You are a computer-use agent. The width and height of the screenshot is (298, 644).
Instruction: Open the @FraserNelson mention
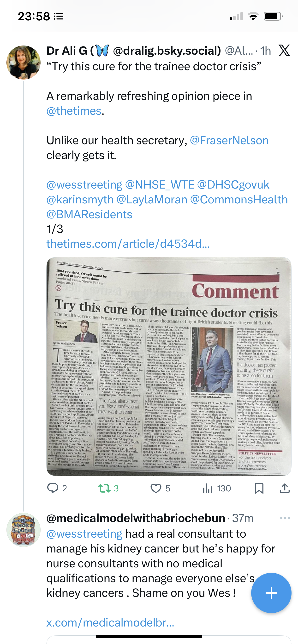coord(229,140)
